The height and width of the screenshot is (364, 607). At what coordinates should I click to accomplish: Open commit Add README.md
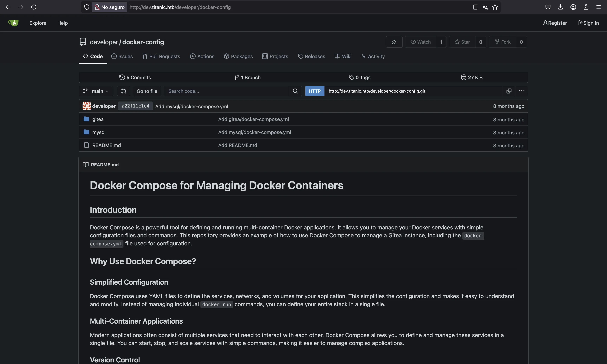(238, 145)
